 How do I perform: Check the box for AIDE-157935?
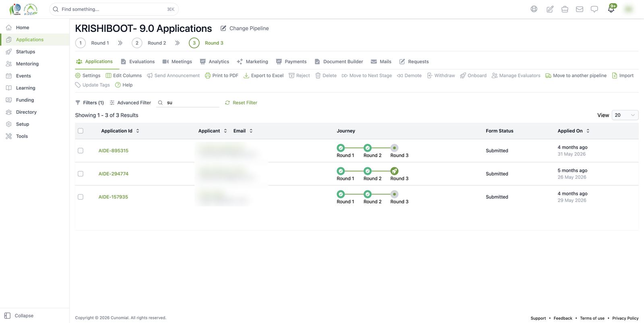80,197
